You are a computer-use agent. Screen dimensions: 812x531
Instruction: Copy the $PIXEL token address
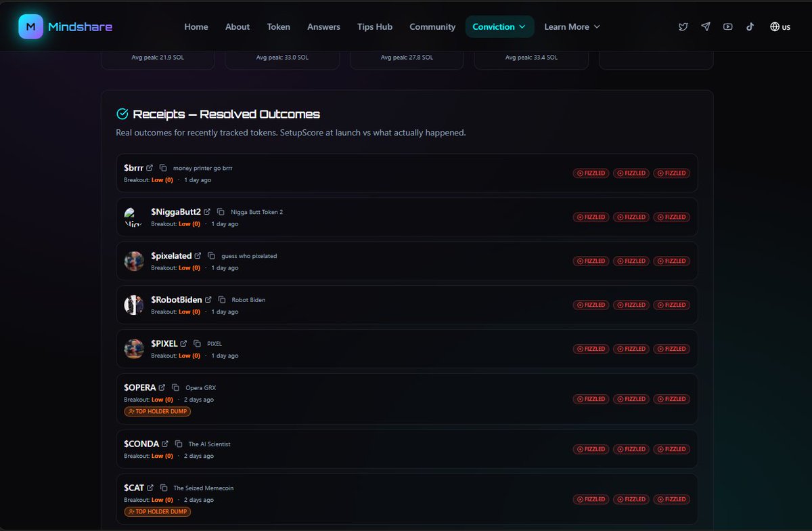(x=197, y=343)
